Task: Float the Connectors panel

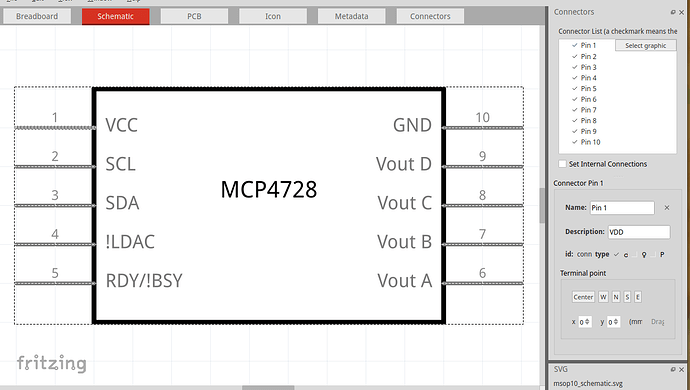Action: 673,12
